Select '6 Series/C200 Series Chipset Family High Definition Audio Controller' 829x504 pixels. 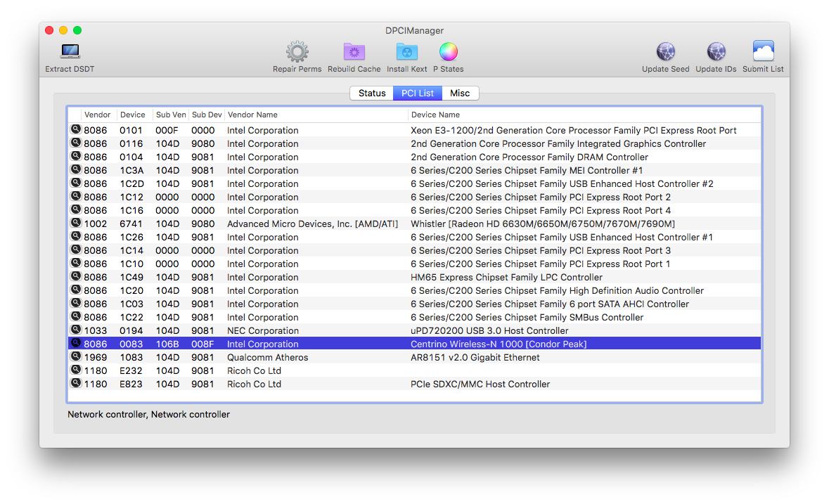point(558,290)
